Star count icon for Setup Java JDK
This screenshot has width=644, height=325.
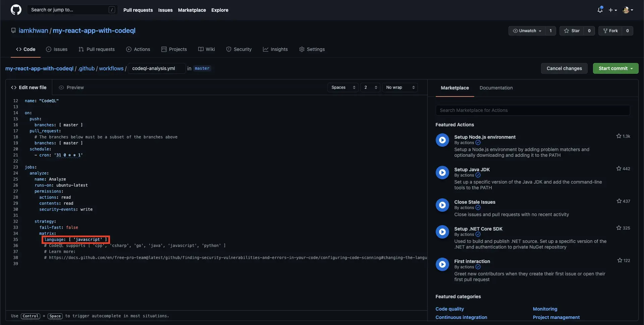pos(619,169)
